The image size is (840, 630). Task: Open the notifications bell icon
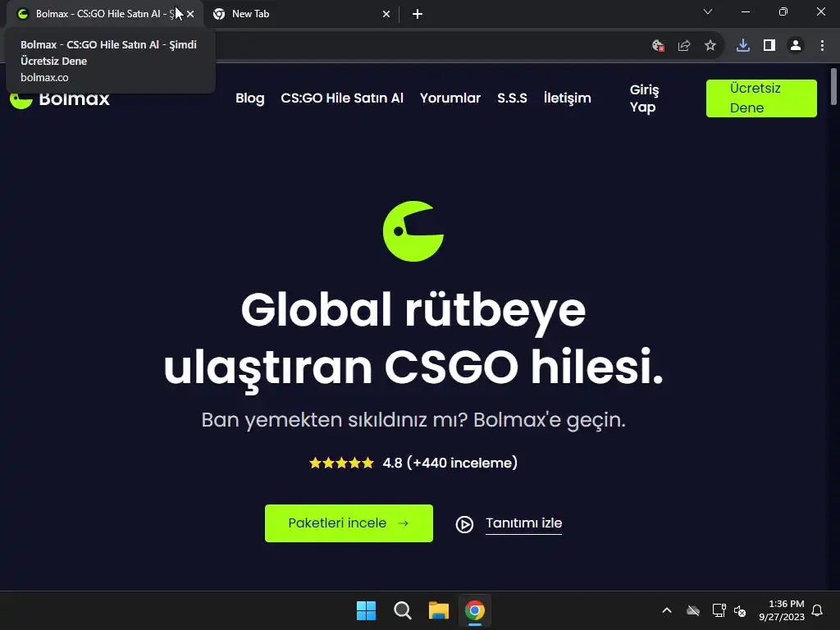tap(817, 610)
